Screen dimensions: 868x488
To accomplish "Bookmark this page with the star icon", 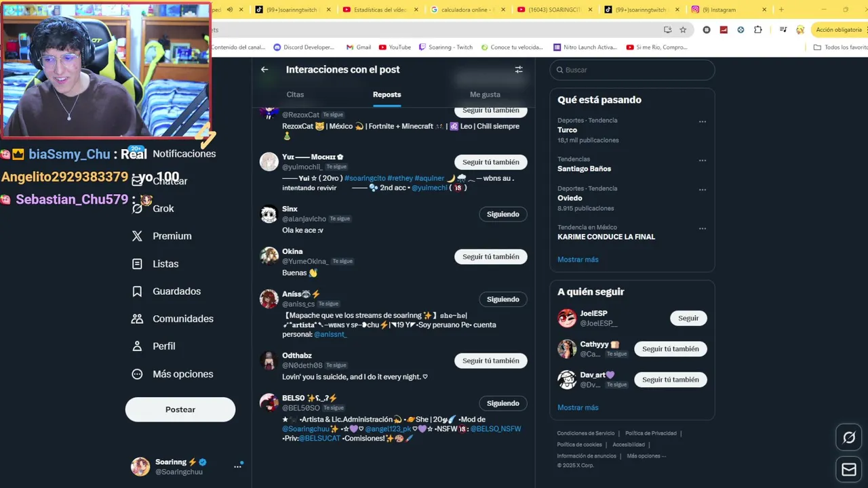I will point(683,30).
